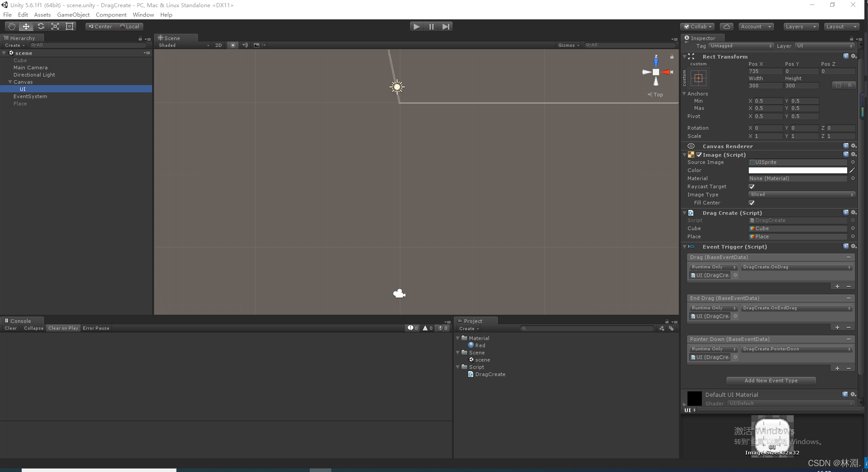Open the Collab dropdown

point(697,27)
